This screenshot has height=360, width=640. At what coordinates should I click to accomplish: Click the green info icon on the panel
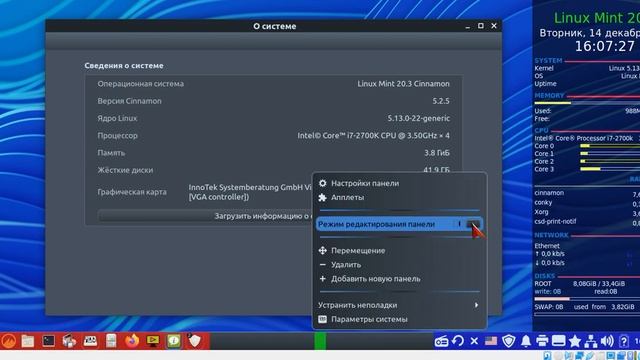(x=174, y=341)
